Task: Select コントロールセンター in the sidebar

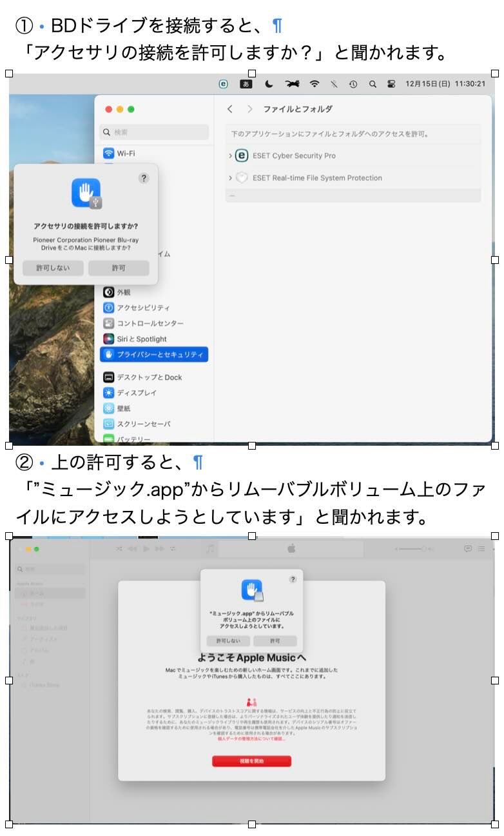Action: point(155,323)
